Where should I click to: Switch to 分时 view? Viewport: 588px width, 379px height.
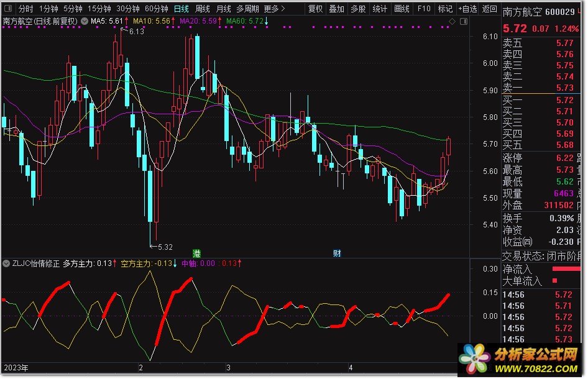(x=25, y=9)
